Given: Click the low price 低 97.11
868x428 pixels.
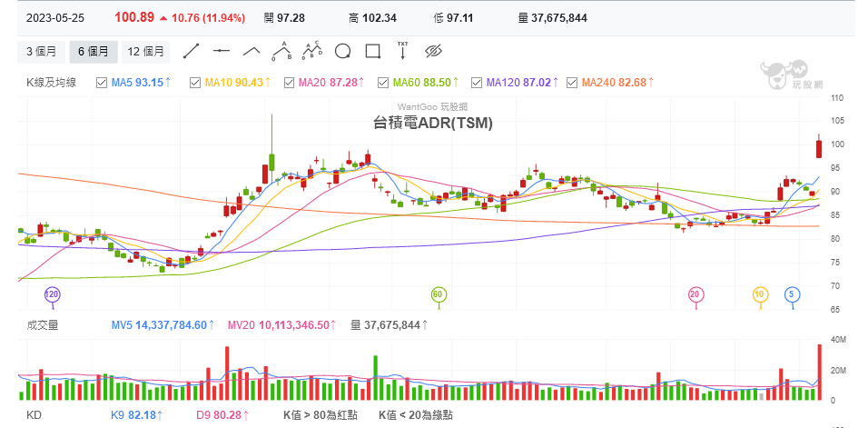Looking at the screenshot, I should 453,18.
